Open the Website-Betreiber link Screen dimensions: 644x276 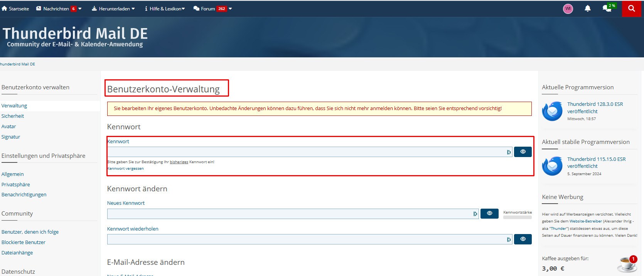(585, 221)
